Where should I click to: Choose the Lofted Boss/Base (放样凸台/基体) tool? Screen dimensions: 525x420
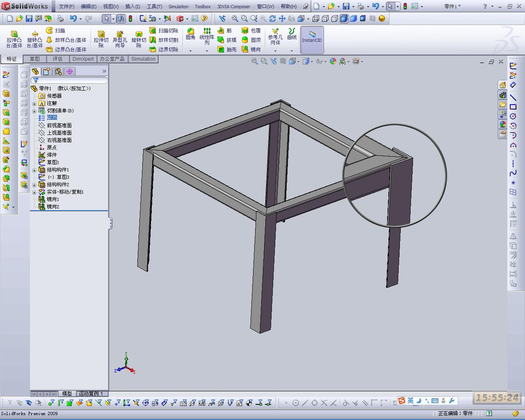click(66, 40)
